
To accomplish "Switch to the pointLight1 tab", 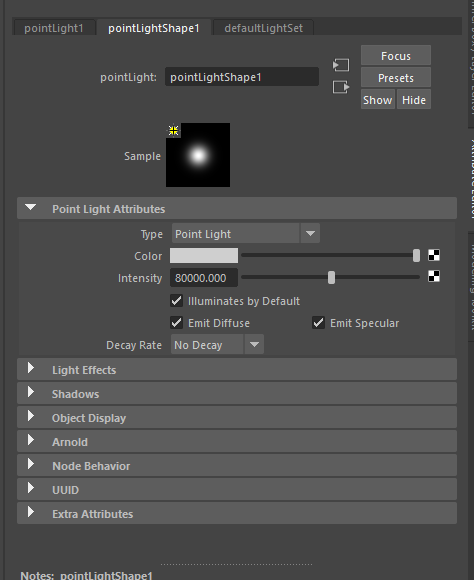I will pyautogui.click(x=54, y=28).
